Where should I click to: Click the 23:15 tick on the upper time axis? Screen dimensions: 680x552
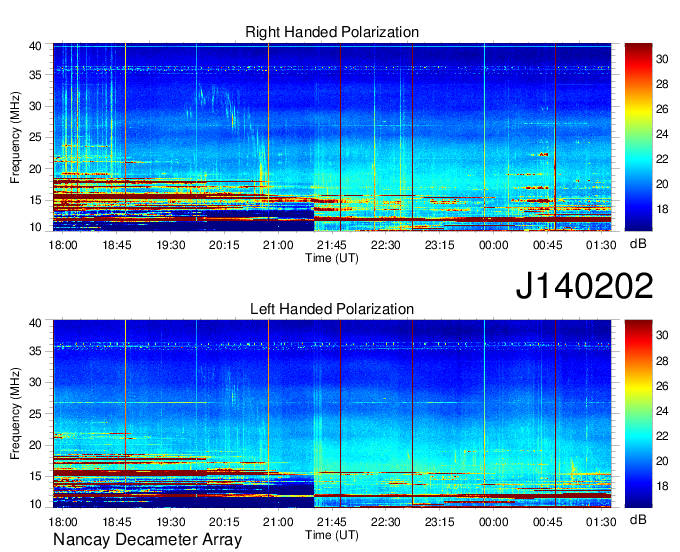click(x=439, y=245)
